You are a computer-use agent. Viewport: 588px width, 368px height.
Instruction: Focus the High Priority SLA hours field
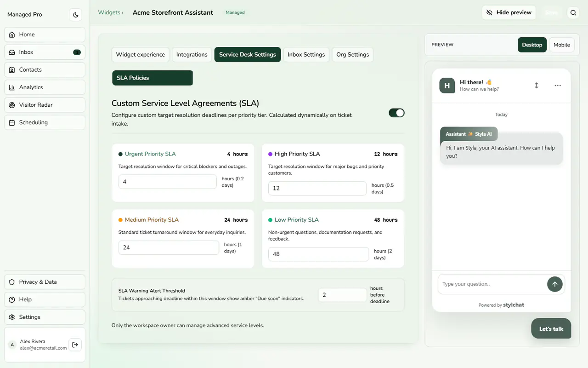317,188
